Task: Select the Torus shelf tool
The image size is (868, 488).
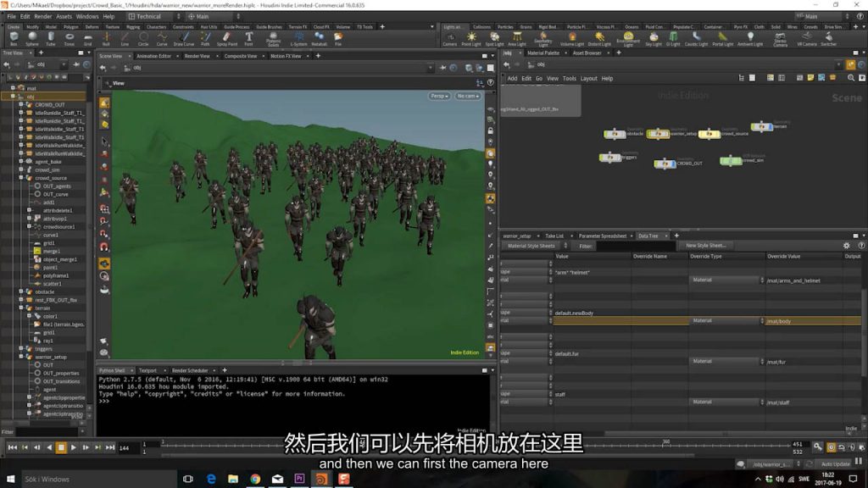Action: coord(70,38)
